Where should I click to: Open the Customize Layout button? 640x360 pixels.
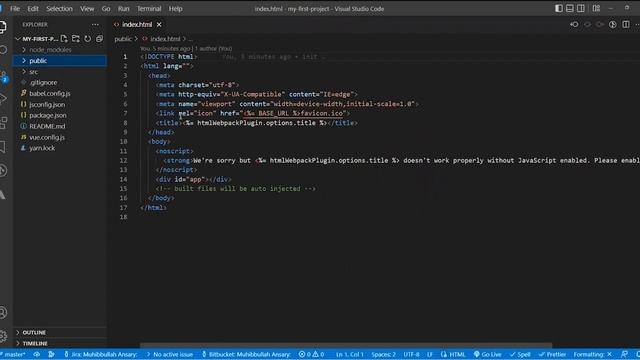pyautogui.click(x=596, y=8)
